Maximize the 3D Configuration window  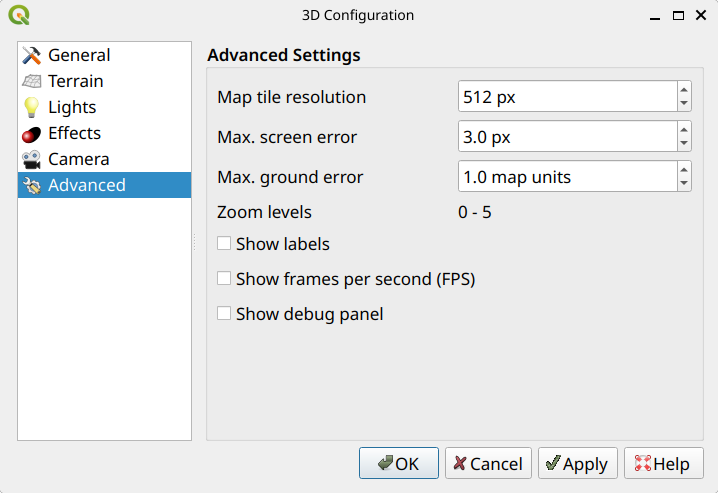(678, 16)
